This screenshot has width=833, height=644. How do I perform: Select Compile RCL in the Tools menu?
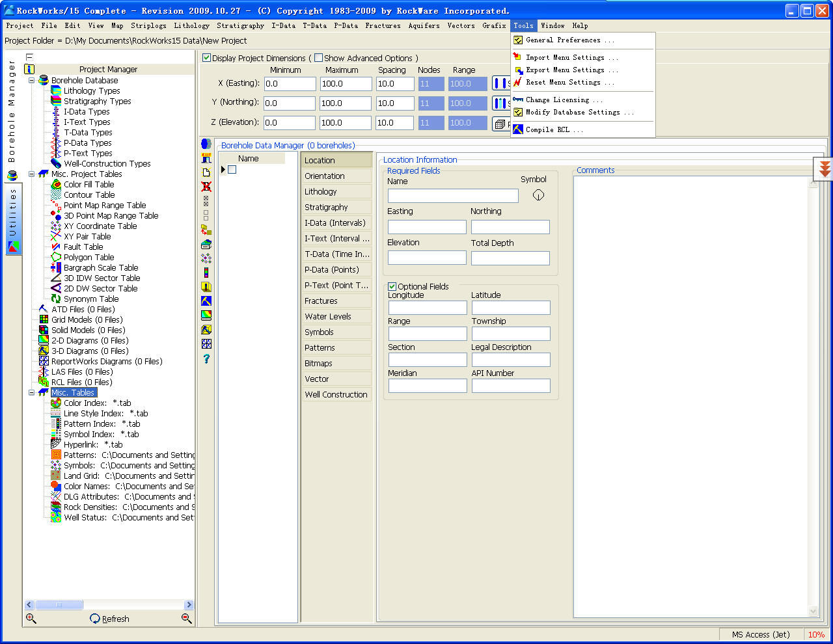coord(582,129)
